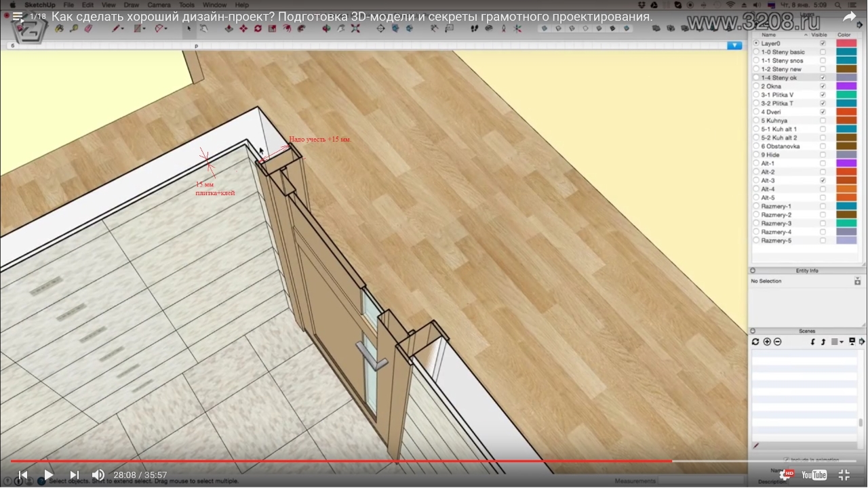This screenshot has width=868, height=488.
Task: Sort layers by the Name column header
Action: pyautogui.click(x=768, y=35)
